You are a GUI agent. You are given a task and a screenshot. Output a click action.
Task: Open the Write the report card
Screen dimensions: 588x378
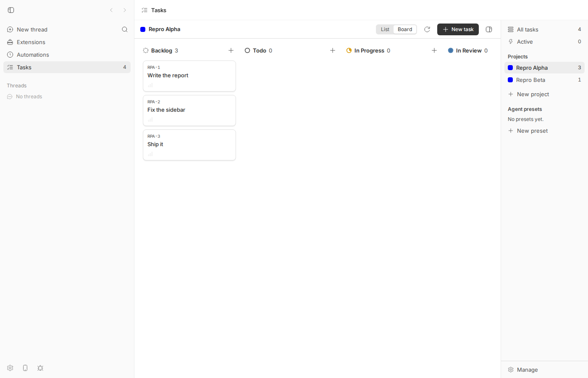pos(189,76)
